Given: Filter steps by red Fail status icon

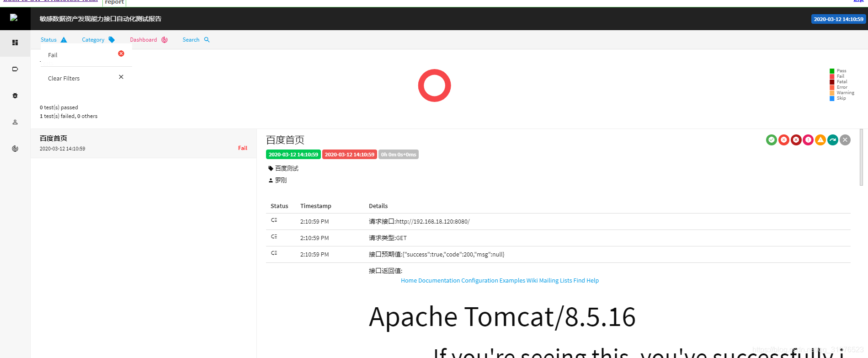Looking at the screenshot, I should tap(784, 140).
